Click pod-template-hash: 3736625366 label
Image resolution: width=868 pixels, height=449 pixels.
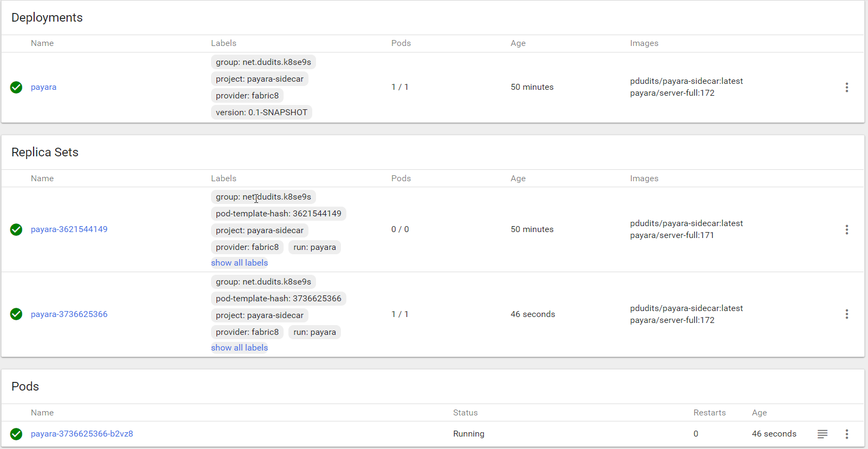pyautogui.click(x=279, y=299)
